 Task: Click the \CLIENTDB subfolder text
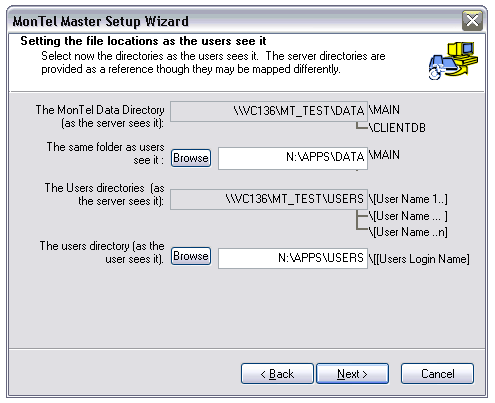397,128
